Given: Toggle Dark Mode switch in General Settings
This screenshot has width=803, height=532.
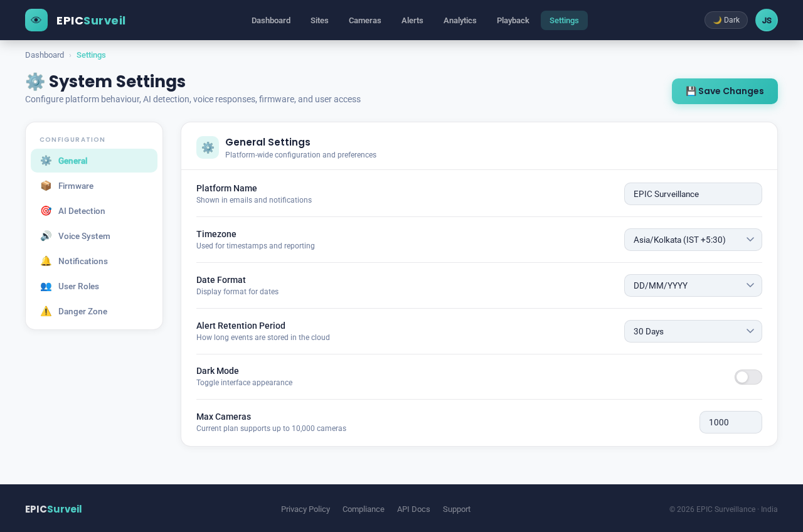Looking at the screenshot, I should pyautogui.click(x=748, y=377).
